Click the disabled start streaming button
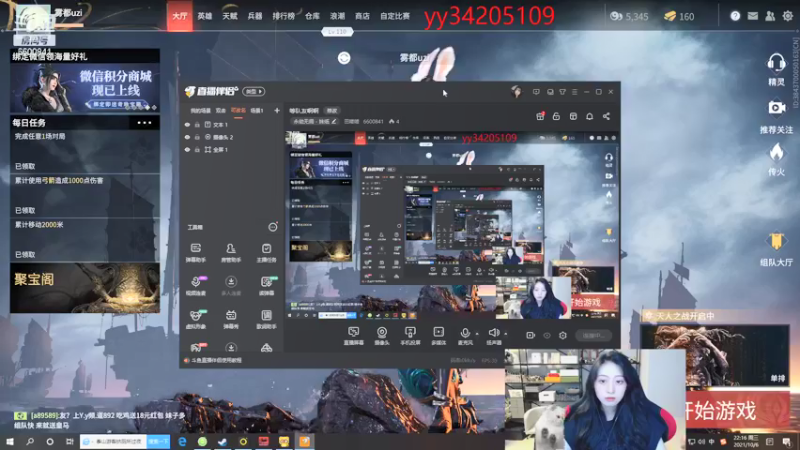800x450 pixels. pos(593,335)
